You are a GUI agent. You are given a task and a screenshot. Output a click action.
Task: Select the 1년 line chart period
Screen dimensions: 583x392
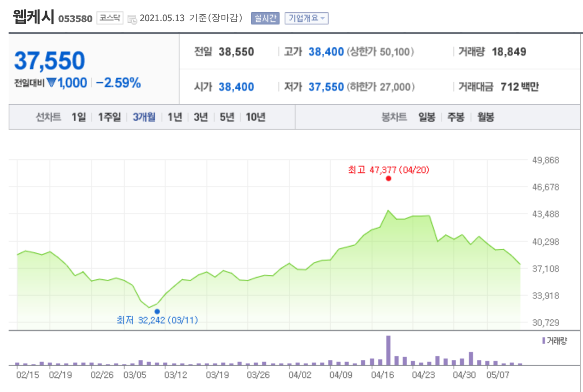click(175, 117)
